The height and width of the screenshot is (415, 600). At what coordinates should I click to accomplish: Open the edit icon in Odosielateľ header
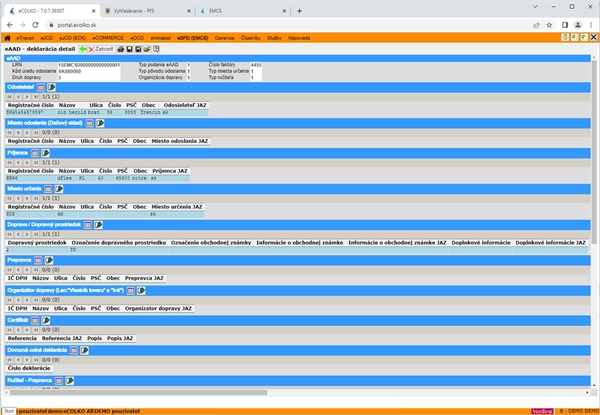[x=51, y=88]
